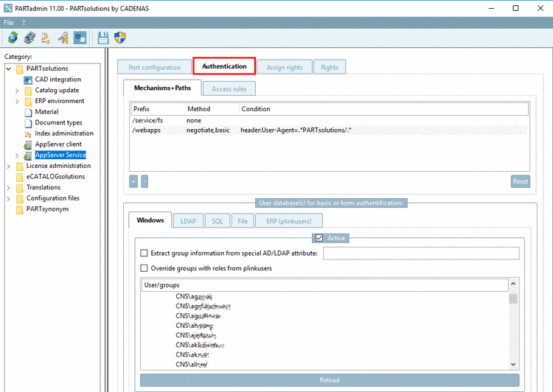This screenshot has height=392, width=553.
Task: Enable Extract group information from AD/LDAP attribute
Action: [144, 253]
